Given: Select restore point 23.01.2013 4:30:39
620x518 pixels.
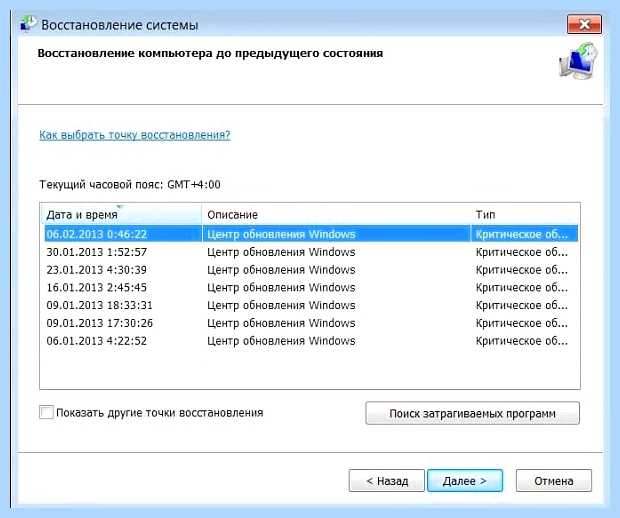Looking at the screenshot, I should pyautogui.click(x=311, y=270).
